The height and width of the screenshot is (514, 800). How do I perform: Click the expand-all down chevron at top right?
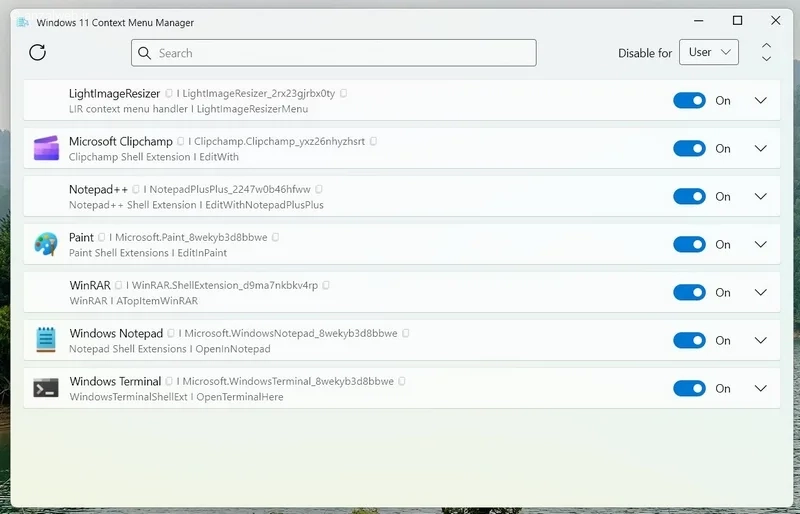coord(766,59)
